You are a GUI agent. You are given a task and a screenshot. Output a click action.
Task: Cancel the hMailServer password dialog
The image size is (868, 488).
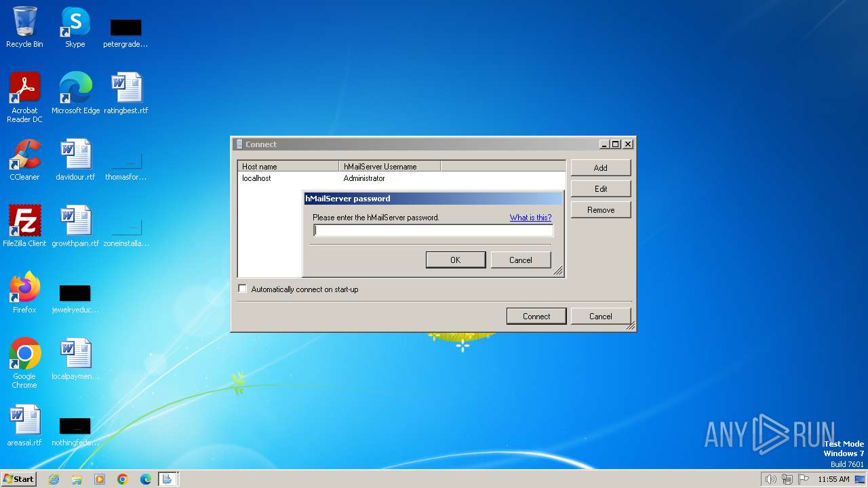[x=521, y=260]
